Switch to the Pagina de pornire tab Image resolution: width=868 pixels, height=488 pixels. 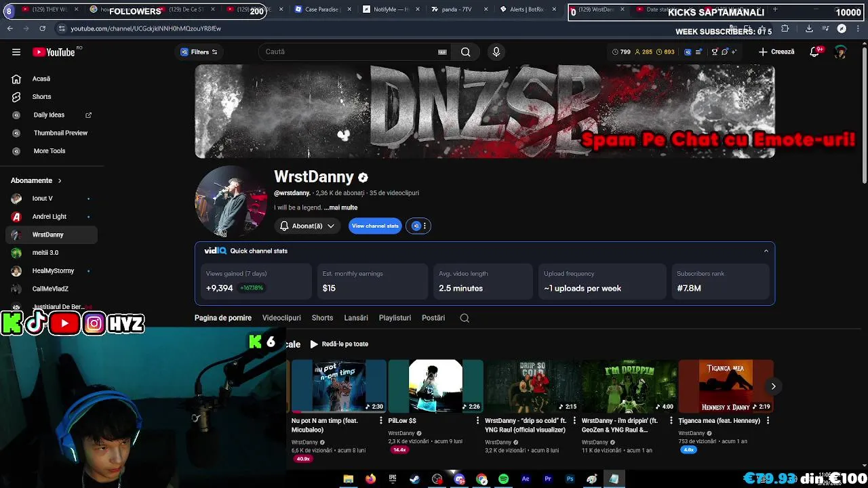coord(223,318)
